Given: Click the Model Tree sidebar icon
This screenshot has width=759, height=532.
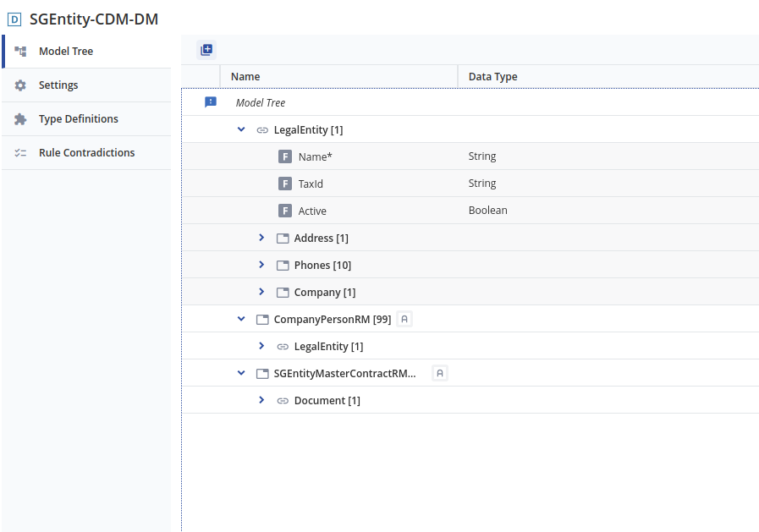Looking at the screenshot, I should (20, 51).
